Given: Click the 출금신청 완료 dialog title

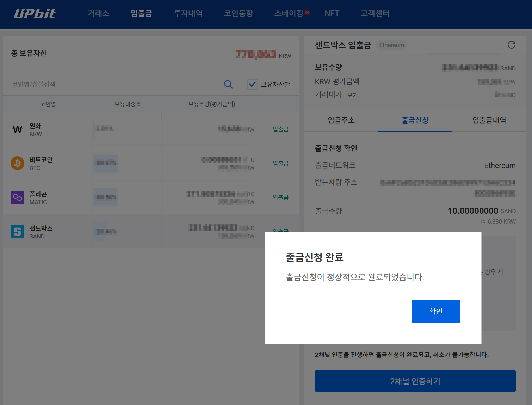Looking at the screenshot, I should (315, 257).
